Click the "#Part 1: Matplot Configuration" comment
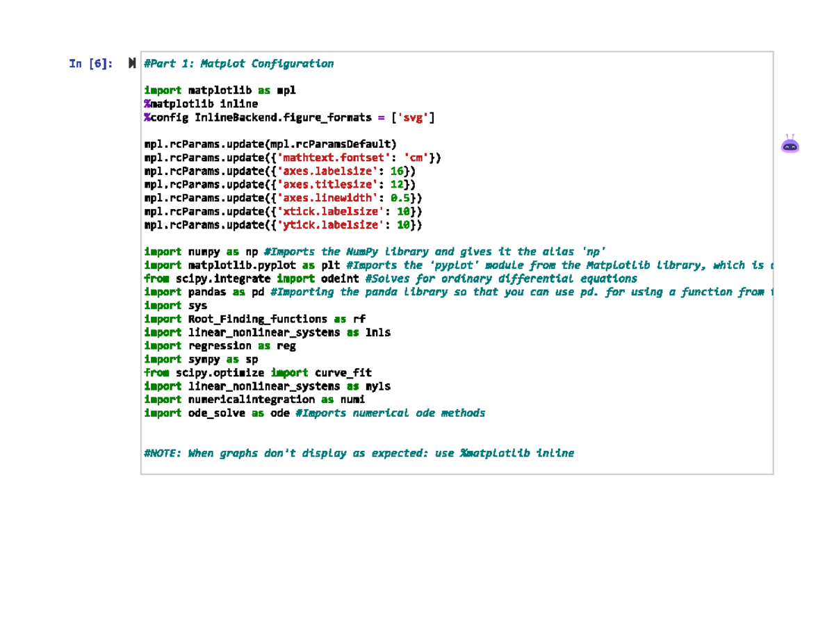The height and width of the screenshot is (644, 834). tap(238, 63)
